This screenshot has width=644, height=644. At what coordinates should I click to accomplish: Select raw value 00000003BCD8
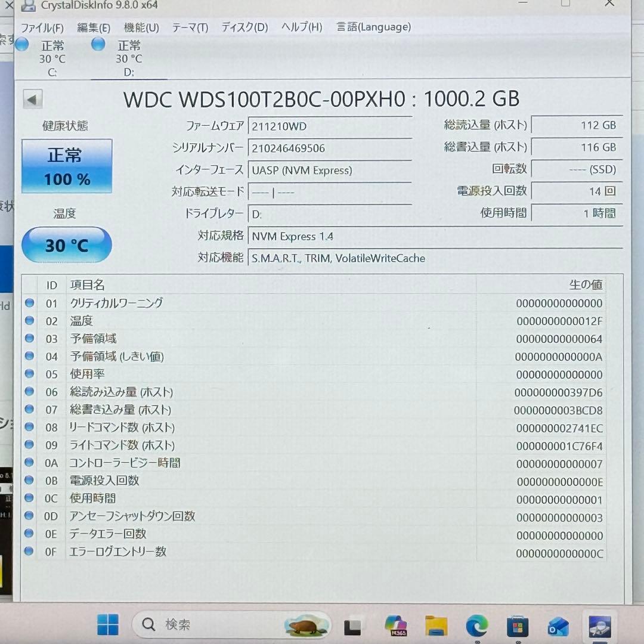tap(559, 410)
